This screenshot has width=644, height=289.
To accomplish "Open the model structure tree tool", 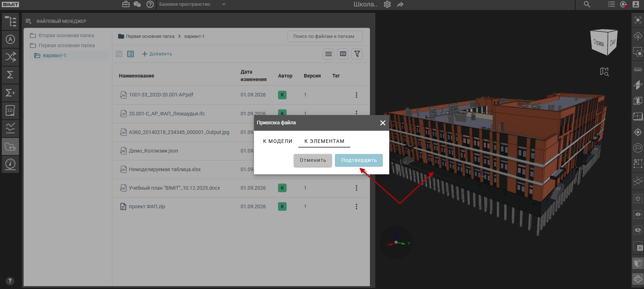I will [10, 21].
